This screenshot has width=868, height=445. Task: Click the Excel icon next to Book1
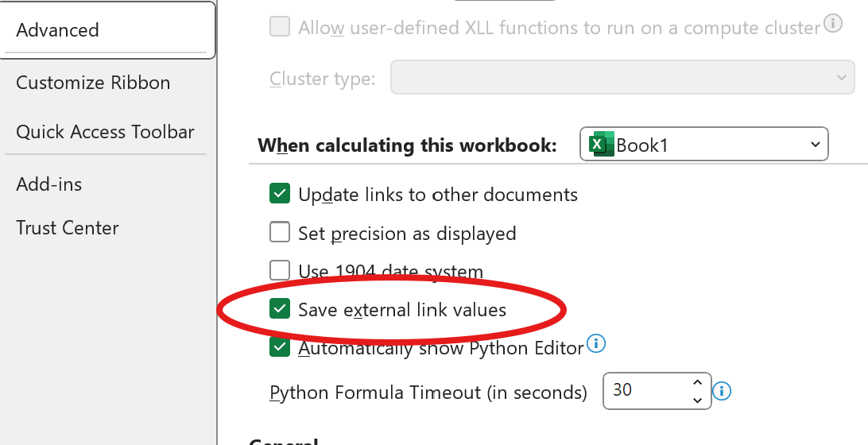pos(599,145)
